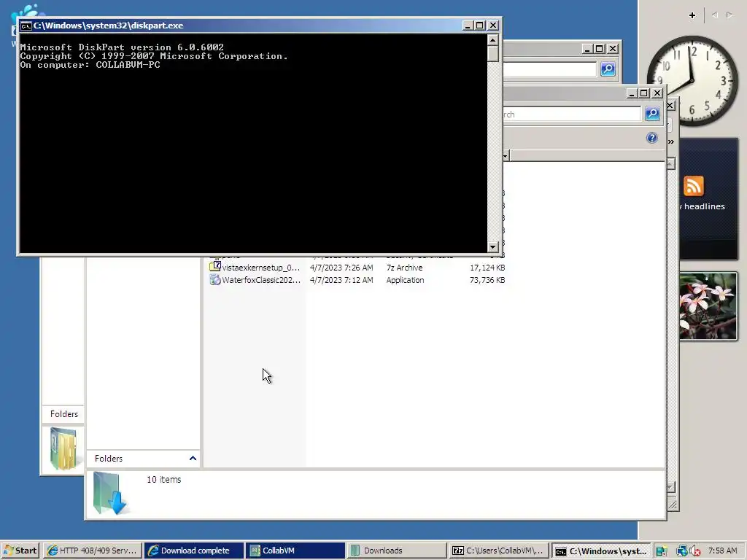Maximize the diskpart window
747x560 pixels.
pyautogui.click(x=480, y=26)
